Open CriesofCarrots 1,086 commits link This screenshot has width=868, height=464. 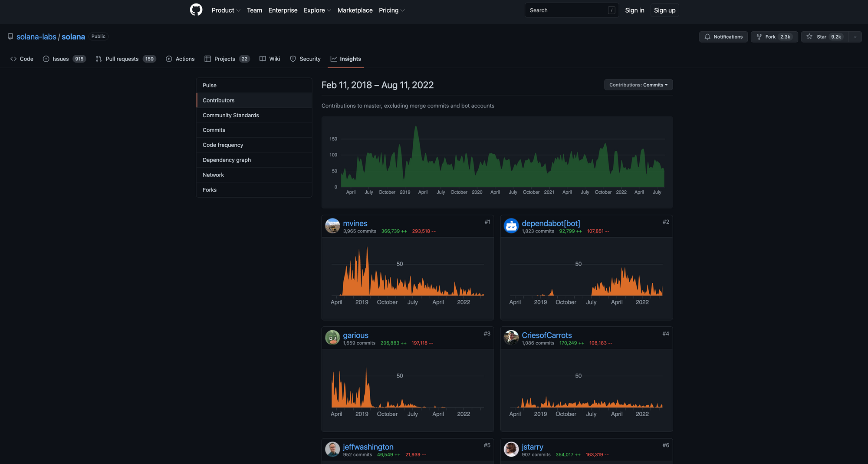click(538, 343)
